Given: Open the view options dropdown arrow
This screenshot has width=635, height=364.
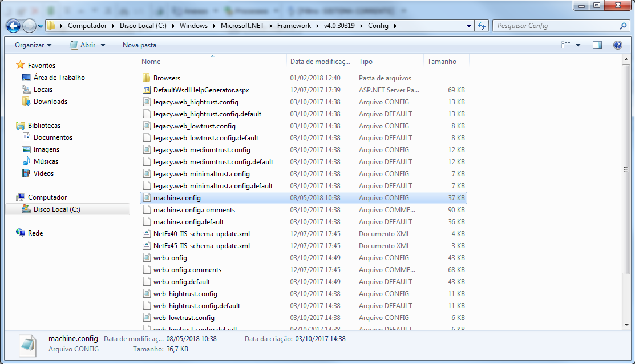Looking at the screenshot, I should click(x=579, y=45).
